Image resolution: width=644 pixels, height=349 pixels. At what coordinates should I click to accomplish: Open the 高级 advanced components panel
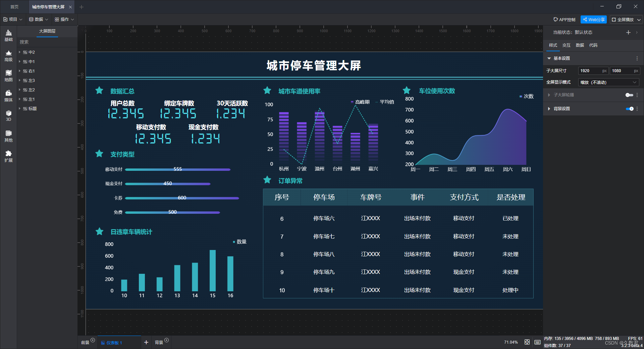[x=8, y=56]
